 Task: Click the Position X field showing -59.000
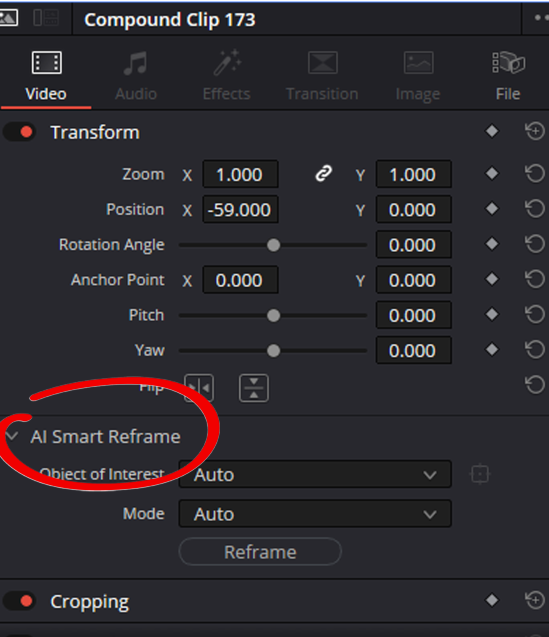pyautogui.click(x=241, y=210)
